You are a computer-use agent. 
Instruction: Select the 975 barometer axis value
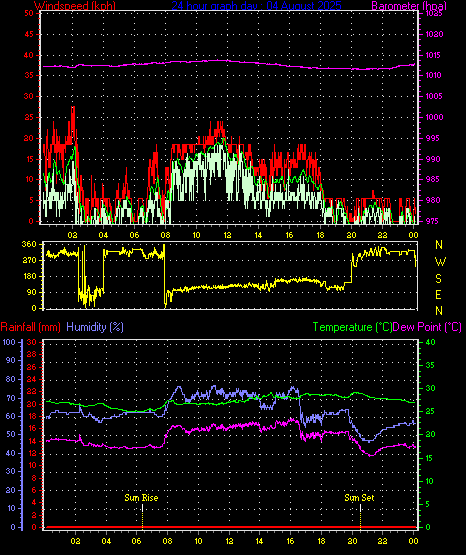433,221
